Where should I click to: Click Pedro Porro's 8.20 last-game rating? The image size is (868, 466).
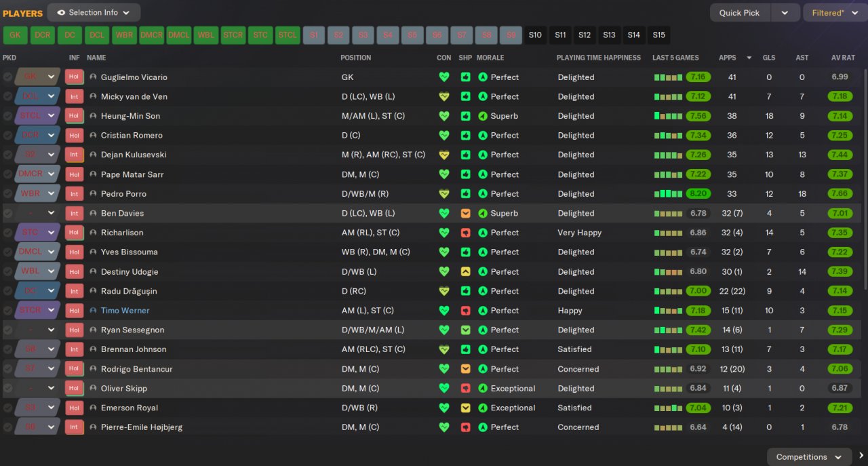(698, 194)
